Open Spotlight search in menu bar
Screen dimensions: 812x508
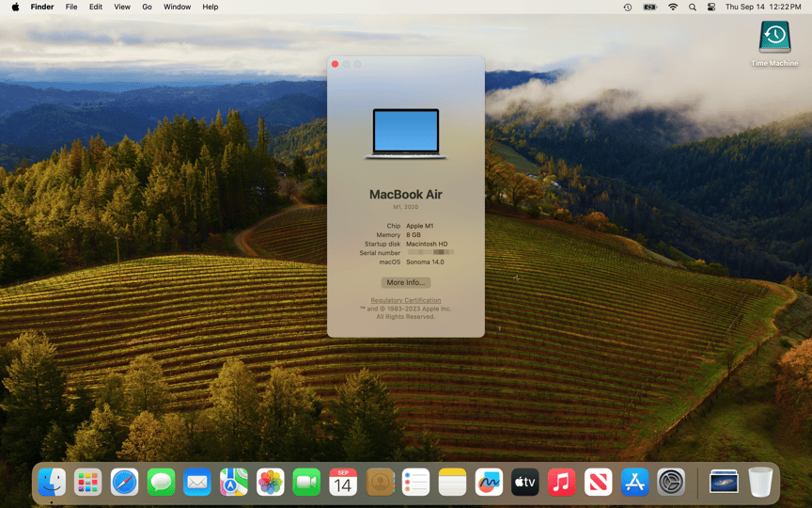[x=693, y=7]
